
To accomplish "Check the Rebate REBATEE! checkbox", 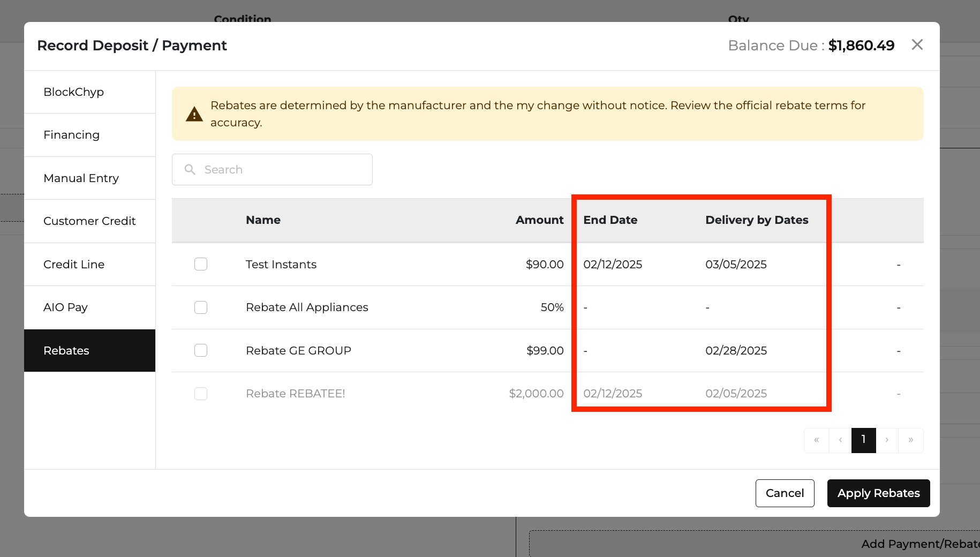I will coord(201,394).
